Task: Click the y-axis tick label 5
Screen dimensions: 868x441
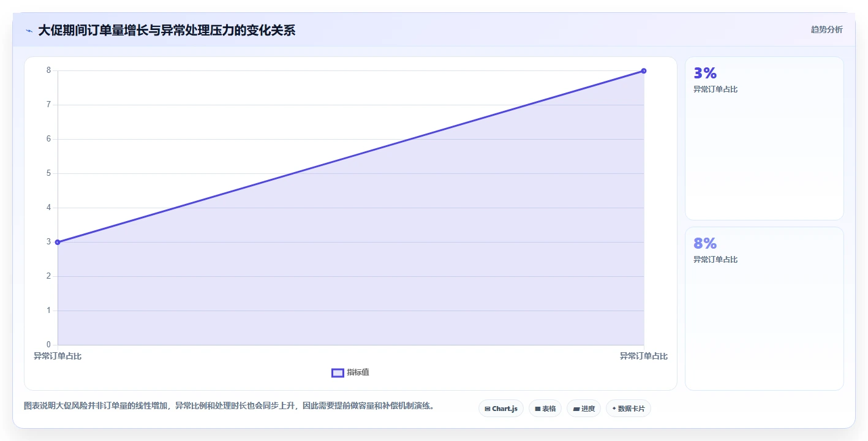Action: click(48, 173)
